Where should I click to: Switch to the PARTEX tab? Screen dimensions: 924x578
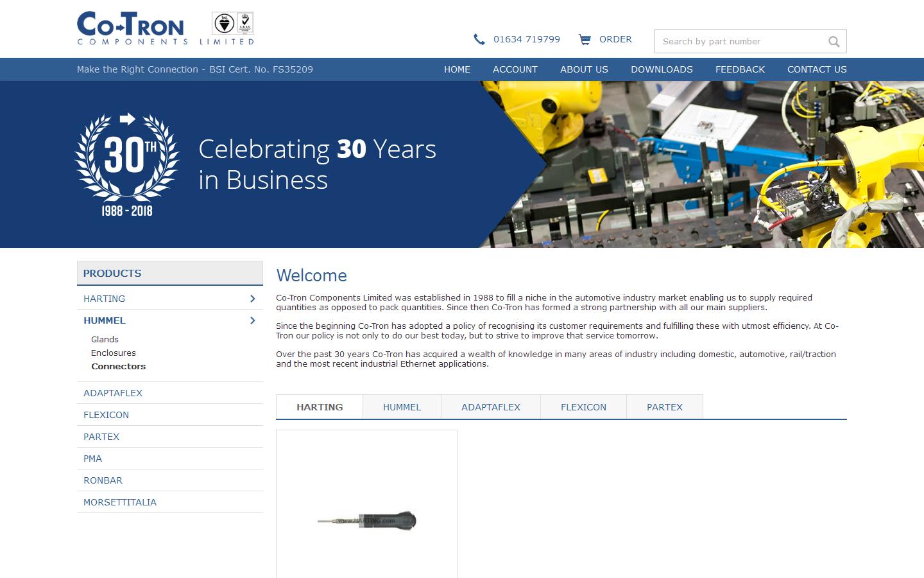[664, 407]
